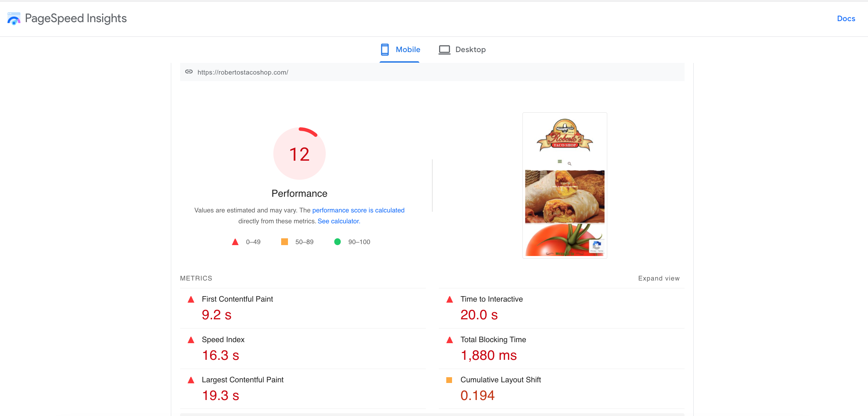Image resolution: width=868 pixels, height=416 pixels.
Task: Click the phone icon on the Mobile tab
Action: [x=385, y=49]
